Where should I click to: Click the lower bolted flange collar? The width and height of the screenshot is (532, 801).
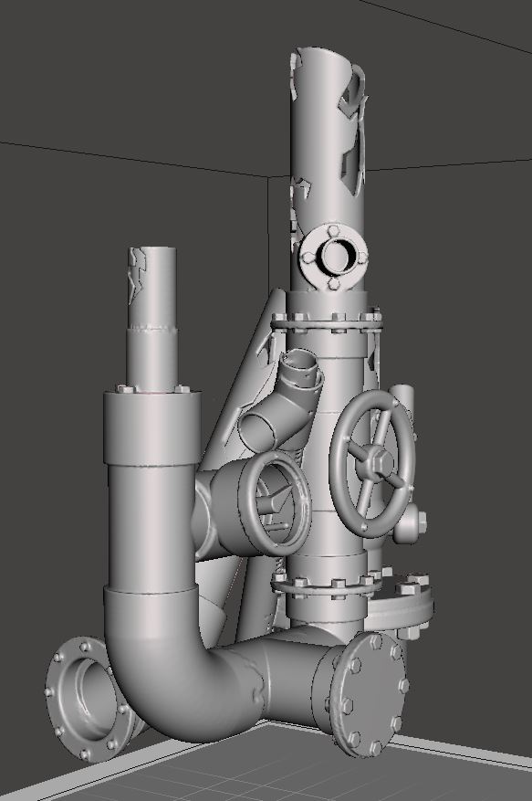pos(324,586)
